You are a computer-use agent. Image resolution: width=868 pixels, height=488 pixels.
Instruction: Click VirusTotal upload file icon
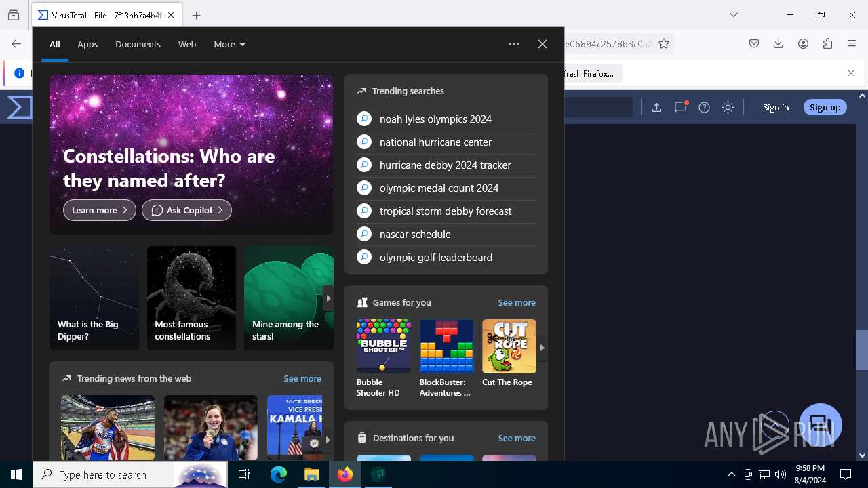point(656,107)
